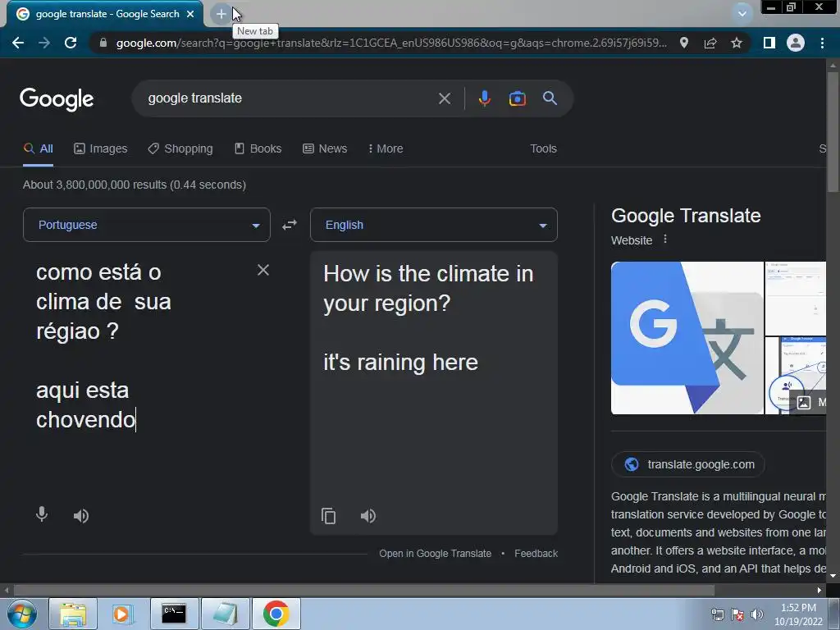840x630 pixels.
Task: Switch to the Images tab
Action: tap(101, 149)
